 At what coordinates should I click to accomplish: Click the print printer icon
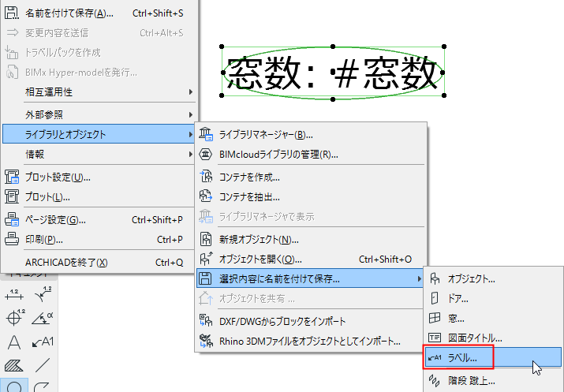pyautogui.click(x=12, y=239)
